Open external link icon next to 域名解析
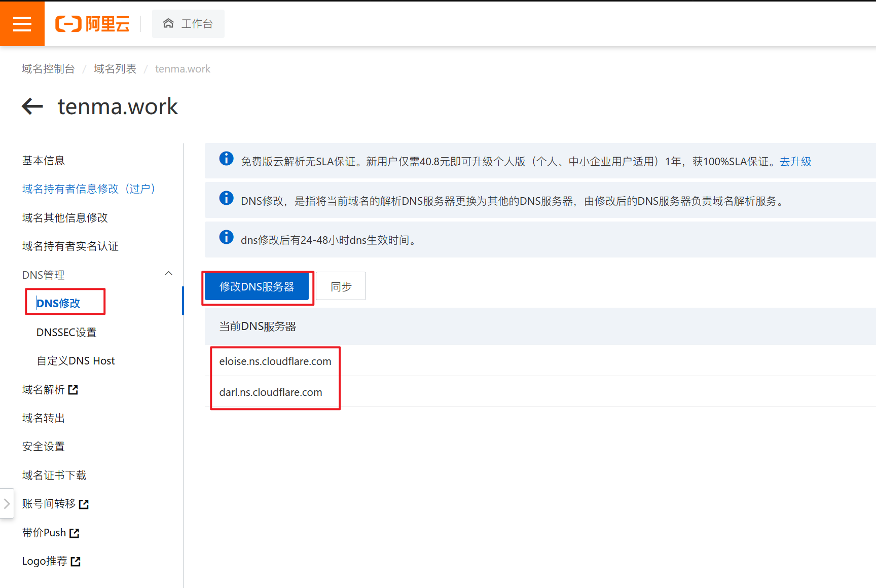The width and height of the screenshot is (876, 588). click(74, 390)
